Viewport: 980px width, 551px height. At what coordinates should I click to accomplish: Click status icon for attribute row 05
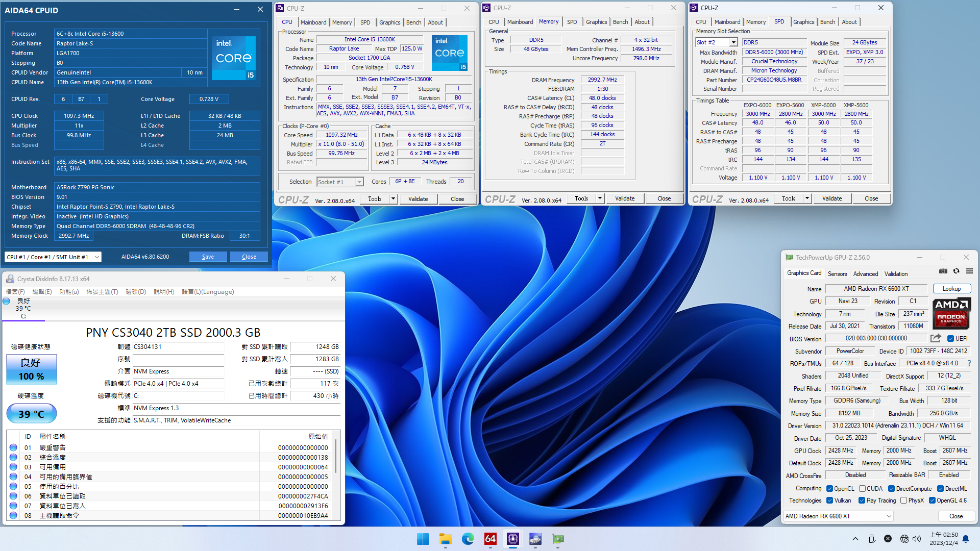point(13,486)
